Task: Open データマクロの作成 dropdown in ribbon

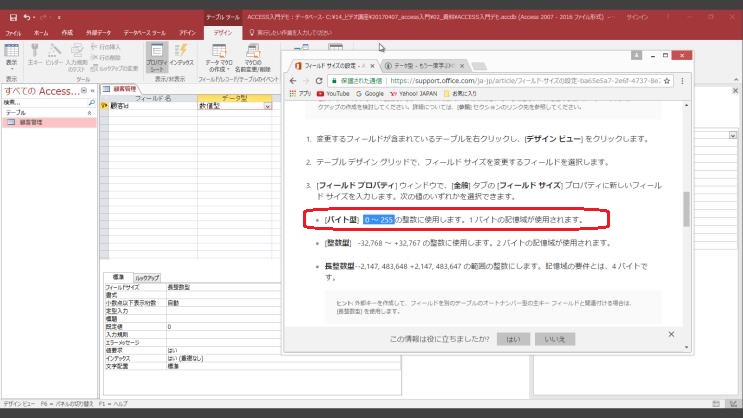Action: point(218,57)
